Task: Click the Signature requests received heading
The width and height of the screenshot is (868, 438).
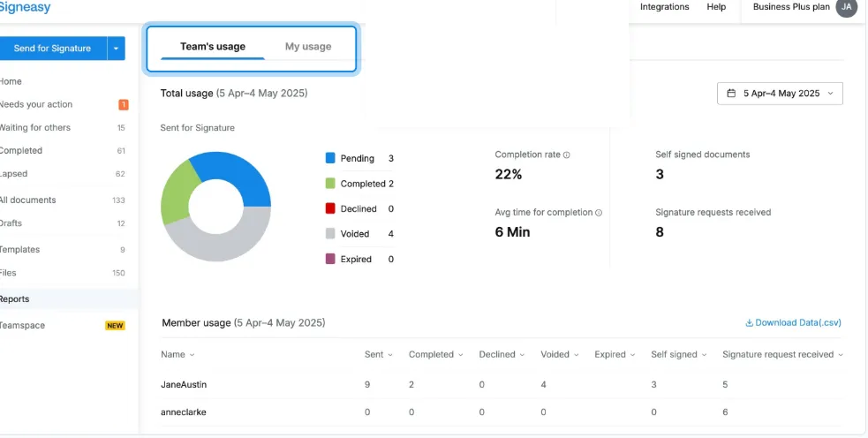Action: tap(713, 212)
